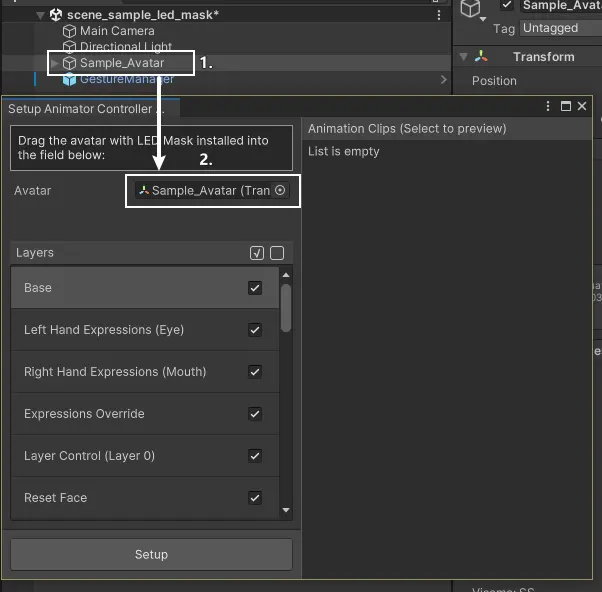Click the blue GestureManager prefab icon
The image size is (602, 592).
69,79
